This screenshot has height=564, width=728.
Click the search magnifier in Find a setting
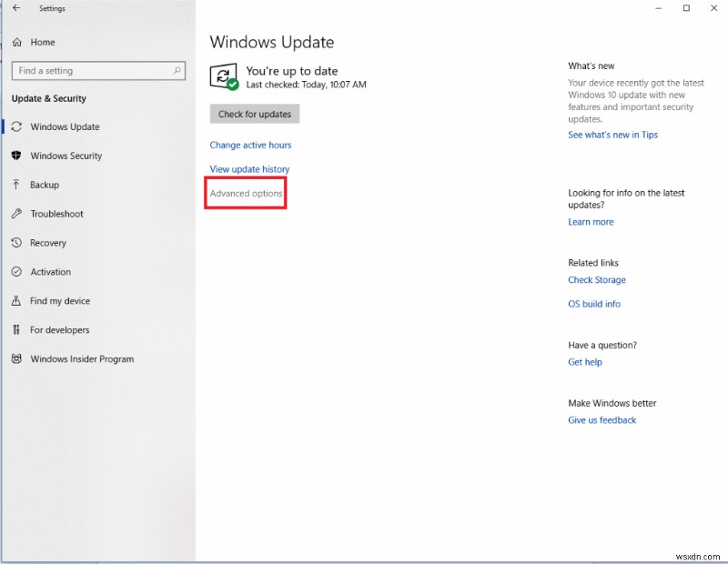coord(177,70)
